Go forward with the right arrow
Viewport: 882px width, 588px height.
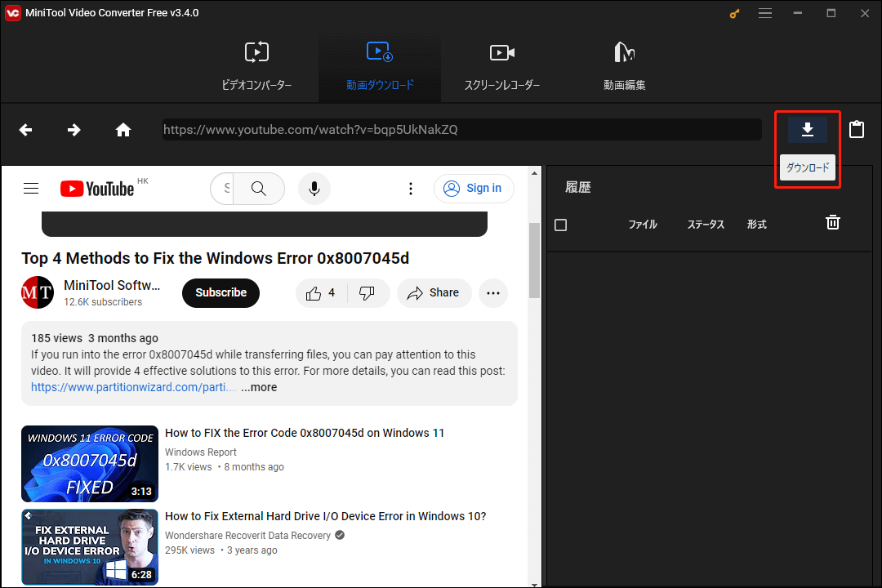(x=73, y=130)
